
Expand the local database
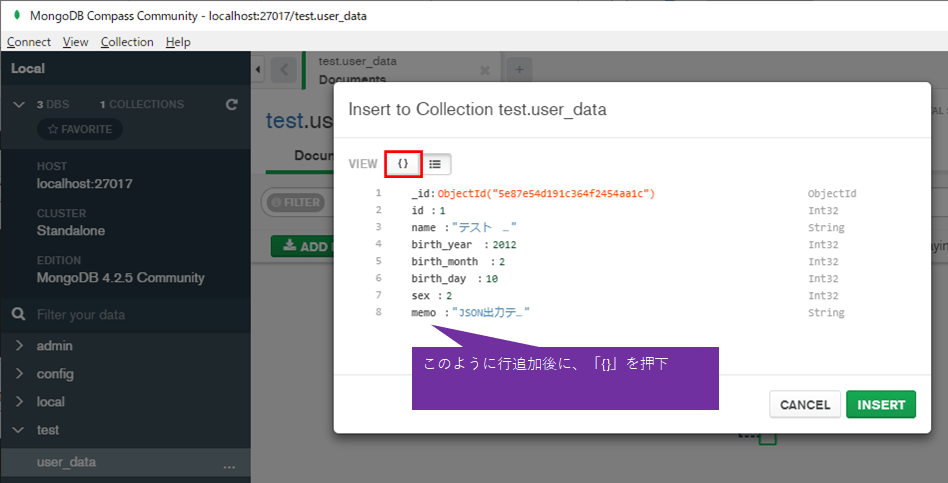[19, 401]
